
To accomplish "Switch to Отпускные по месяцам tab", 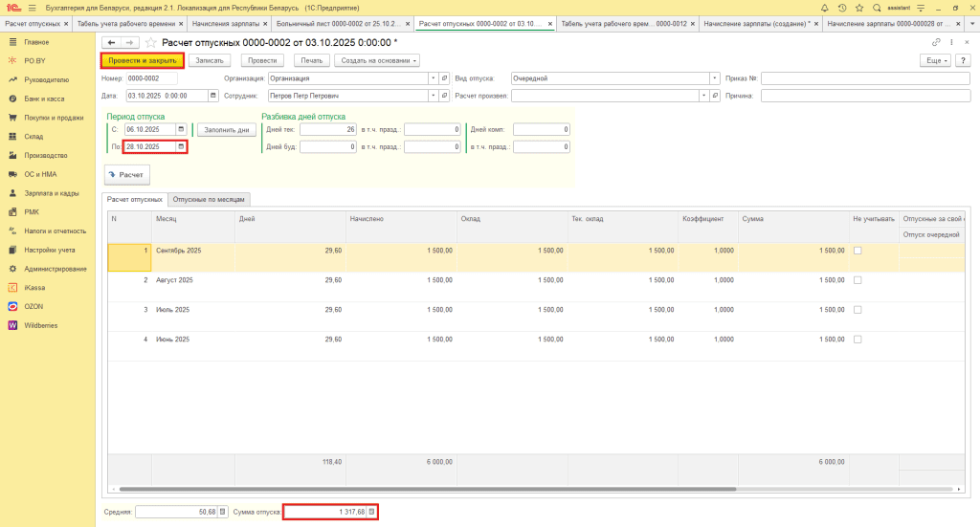I will (x=210, y=199).
